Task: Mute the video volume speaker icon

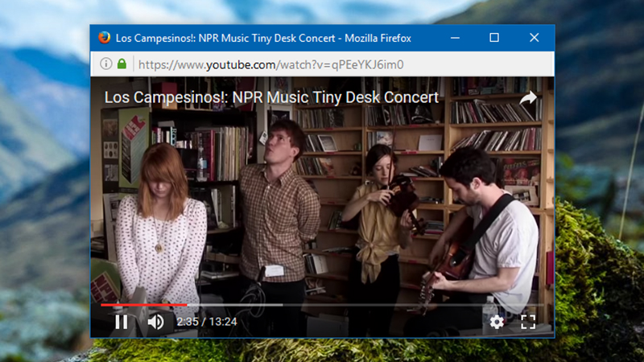Action: [x=155, y=322]
